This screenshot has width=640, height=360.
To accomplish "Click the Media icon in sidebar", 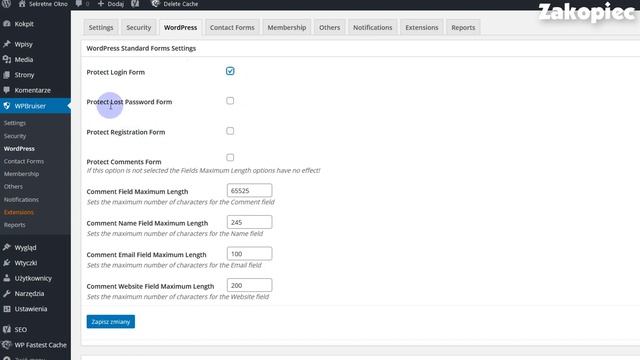I will pos(7,59).
